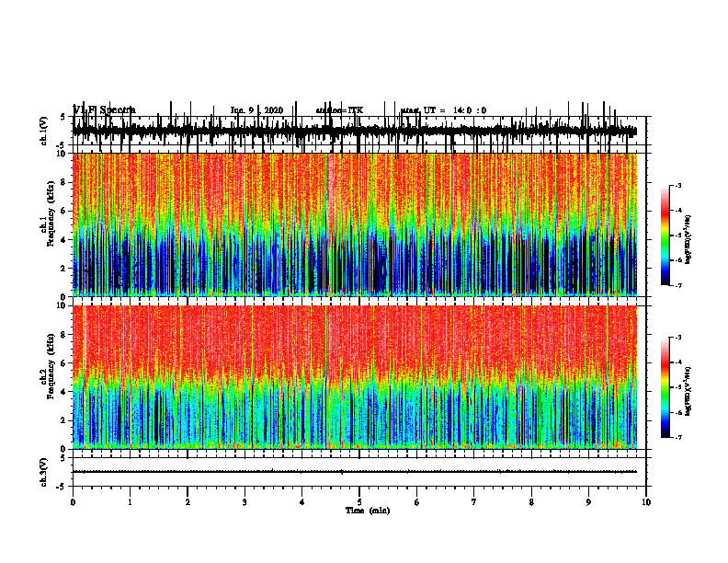Click the flat ch.3 voltage trace
Screen dimensions: 728x563
click(x=355, y=472)
